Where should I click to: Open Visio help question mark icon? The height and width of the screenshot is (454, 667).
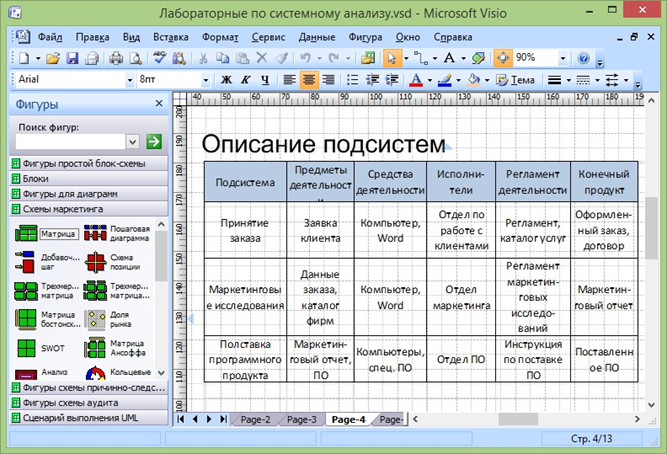click(x=584, y=58)
